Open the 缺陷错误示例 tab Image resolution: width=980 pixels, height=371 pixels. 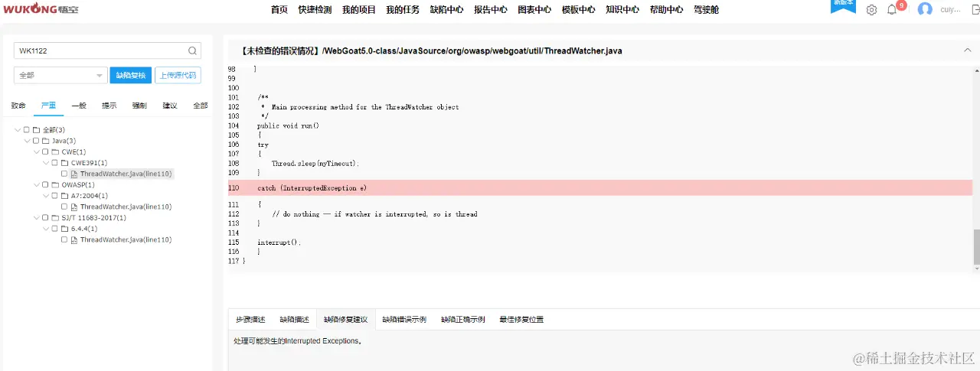click(x=404, y=320)
